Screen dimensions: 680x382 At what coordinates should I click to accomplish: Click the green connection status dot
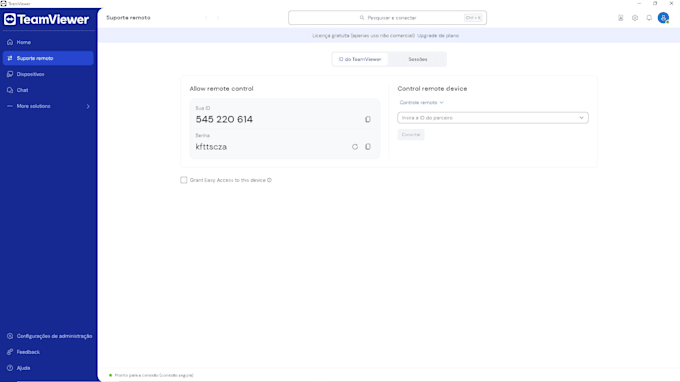pyautogui.click(x=110, y=375)
